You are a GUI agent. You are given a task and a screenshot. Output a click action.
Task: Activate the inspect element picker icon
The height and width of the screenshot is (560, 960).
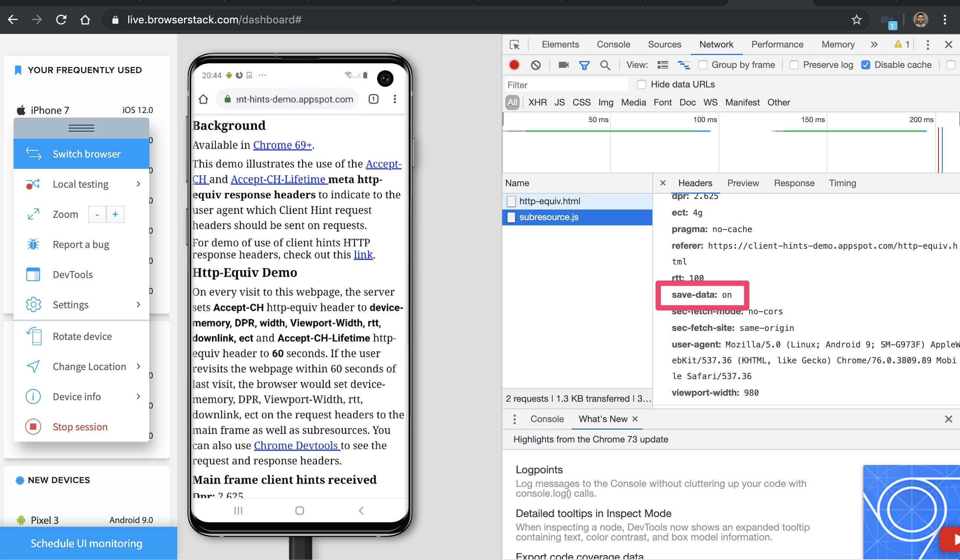click(x=515, y=45)
